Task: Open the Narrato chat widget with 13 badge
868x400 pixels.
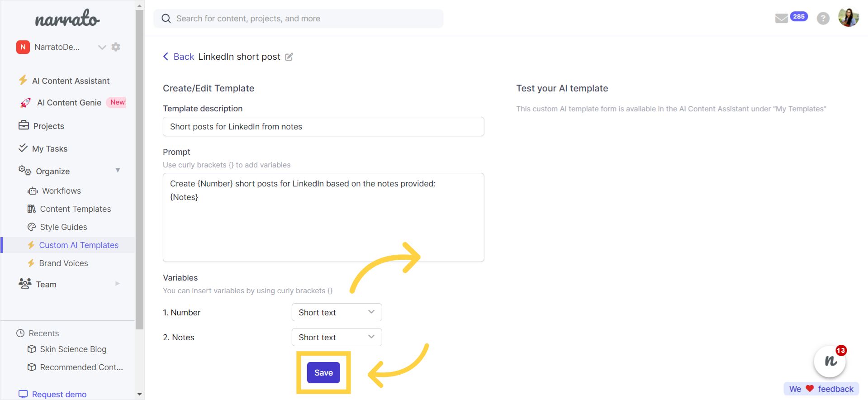Action: [830, 361]
